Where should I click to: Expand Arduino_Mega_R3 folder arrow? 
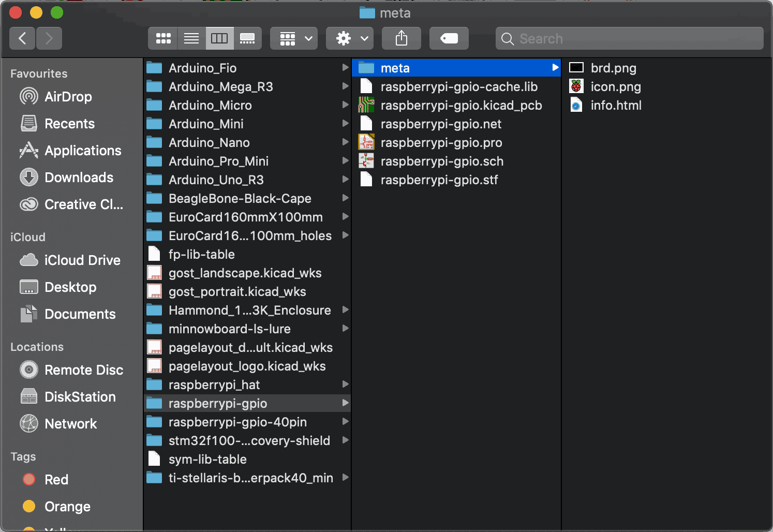point(345,86)
